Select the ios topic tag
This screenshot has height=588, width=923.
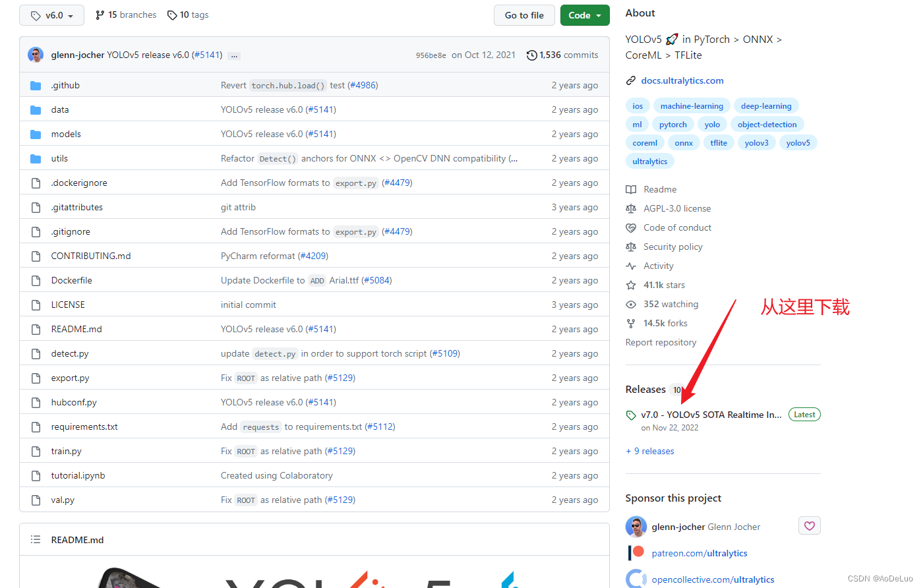pos(638,105)
